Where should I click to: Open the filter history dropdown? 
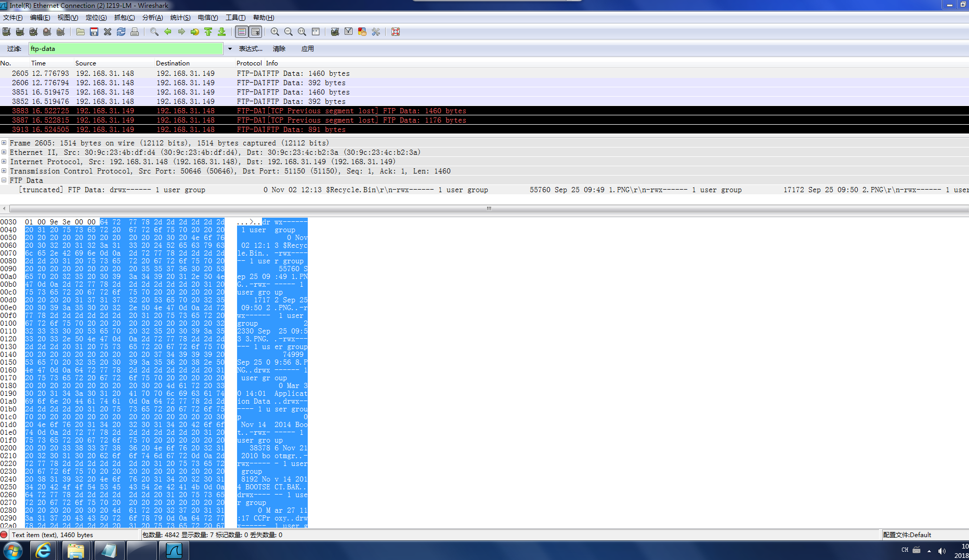(x=229, y=49)
